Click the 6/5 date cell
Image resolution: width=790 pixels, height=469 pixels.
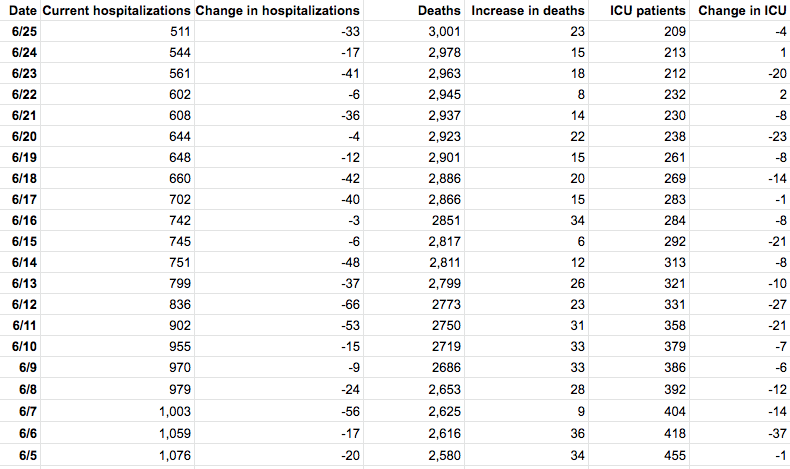coord(26,458)
